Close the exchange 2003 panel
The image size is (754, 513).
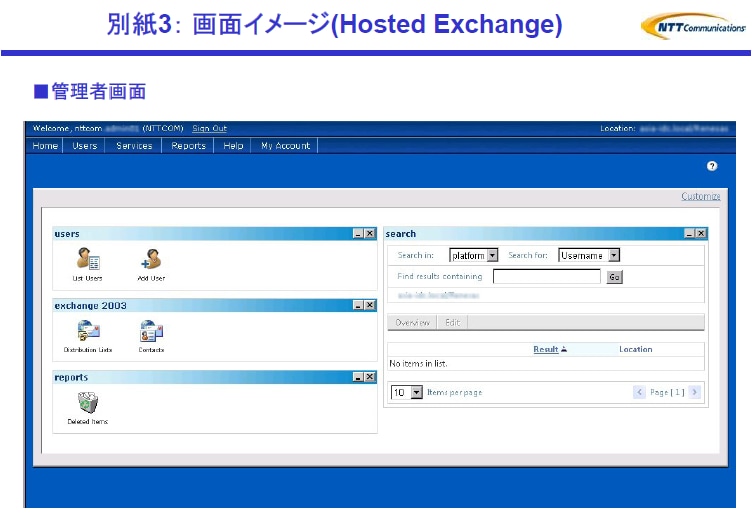370,305
